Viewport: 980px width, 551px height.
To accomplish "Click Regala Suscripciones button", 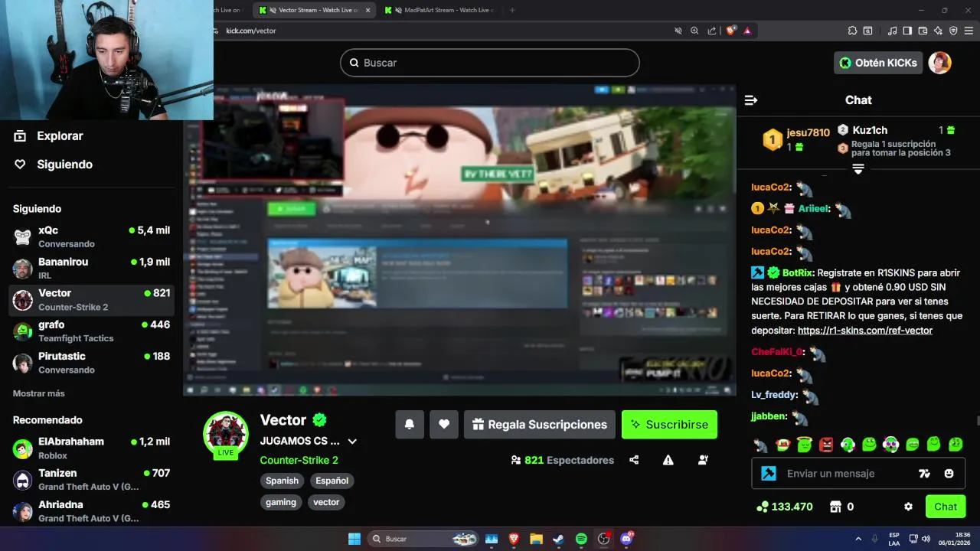I will 539,425.
